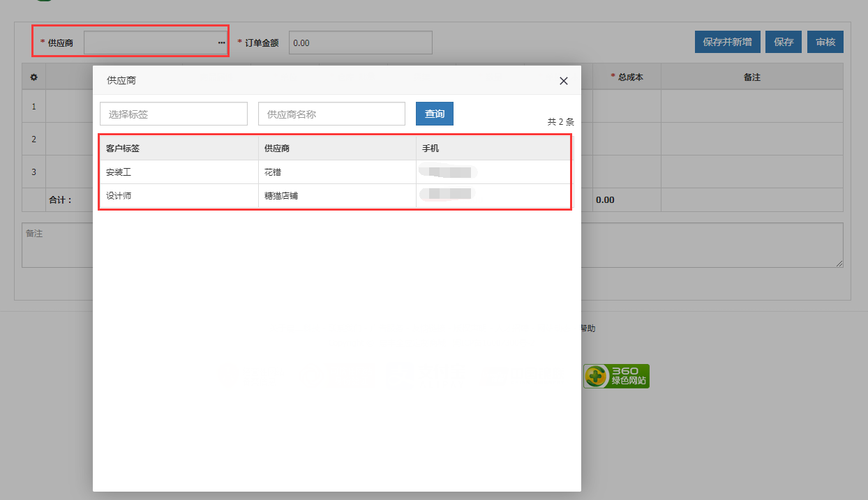868x500 pixels.
Task: Select row number 2 in order table
Action: (x=33, y=139)
